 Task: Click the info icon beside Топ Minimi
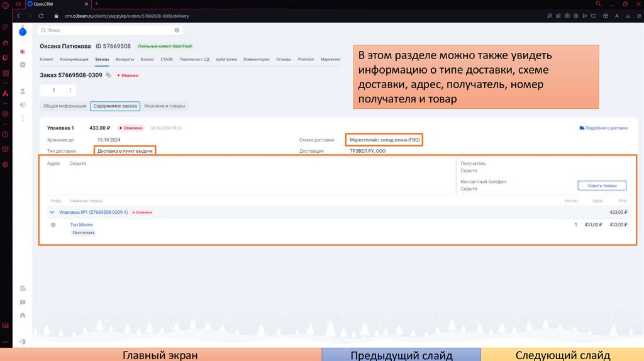tap(53, 225)
